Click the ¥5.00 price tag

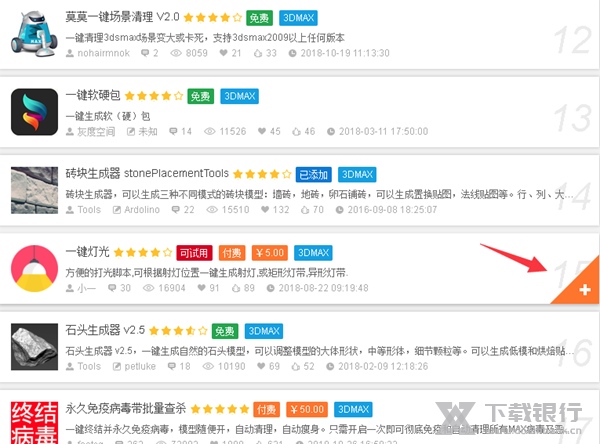pyautogui.click(x=270, y=253)
